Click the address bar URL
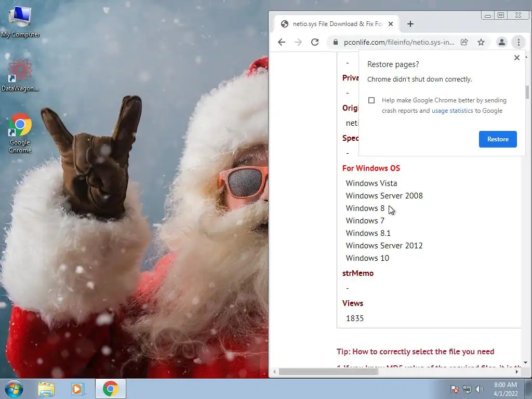This screenshot has width=532, height=399. pyautogui.click(x=399, y=42)
